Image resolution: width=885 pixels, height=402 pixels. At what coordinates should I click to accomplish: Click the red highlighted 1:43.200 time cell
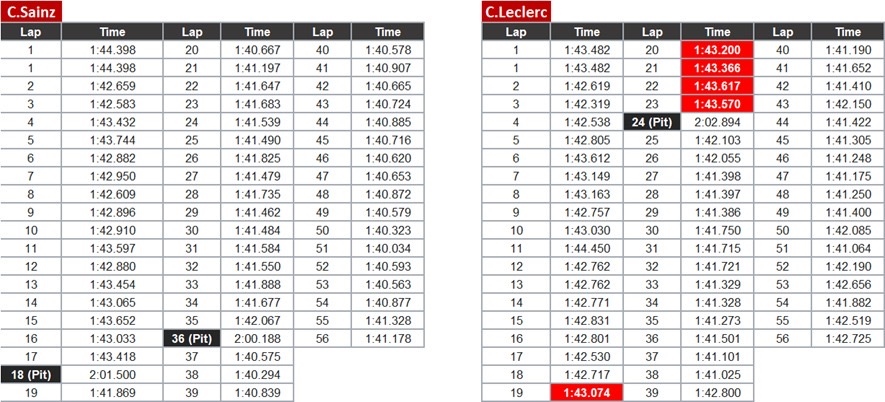tap(716, 50)
